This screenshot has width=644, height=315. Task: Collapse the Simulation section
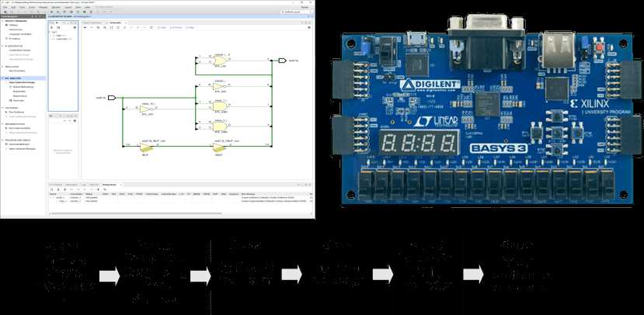click(2, 67)
